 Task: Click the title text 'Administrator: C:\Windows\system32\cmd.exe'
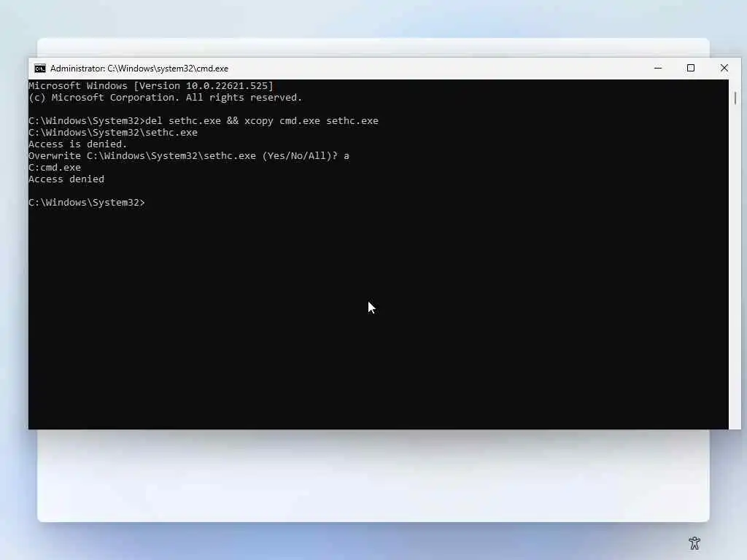point(139,69)
